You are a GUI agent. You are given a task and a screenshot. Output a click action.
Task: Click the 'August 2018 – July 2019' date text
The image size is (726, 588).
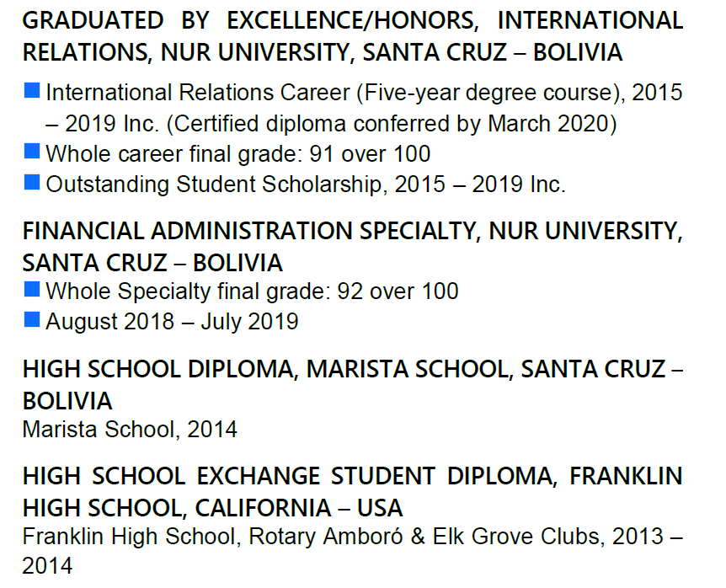tap(172, 321)
